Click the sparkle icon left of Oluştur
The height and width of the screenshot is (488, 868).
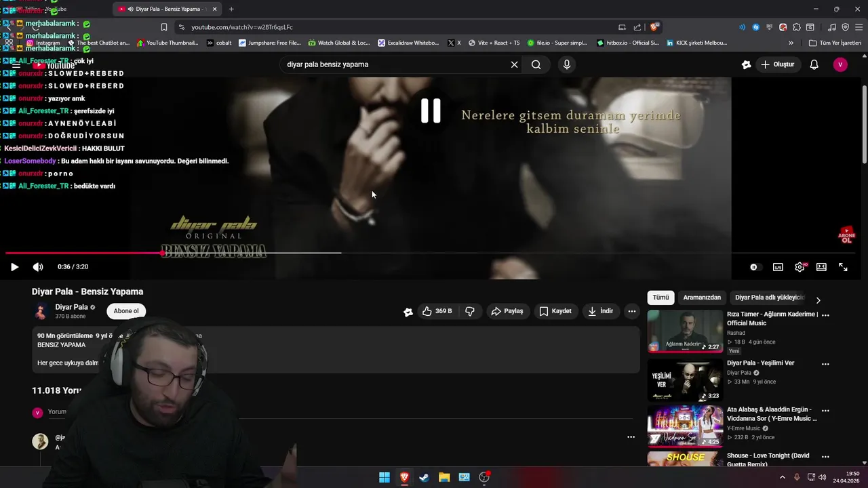click(746, 64)
